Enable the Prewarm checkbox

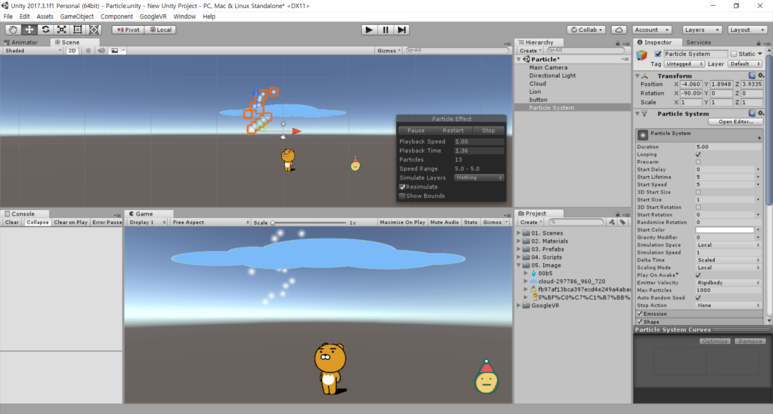[x=698, y=162]
